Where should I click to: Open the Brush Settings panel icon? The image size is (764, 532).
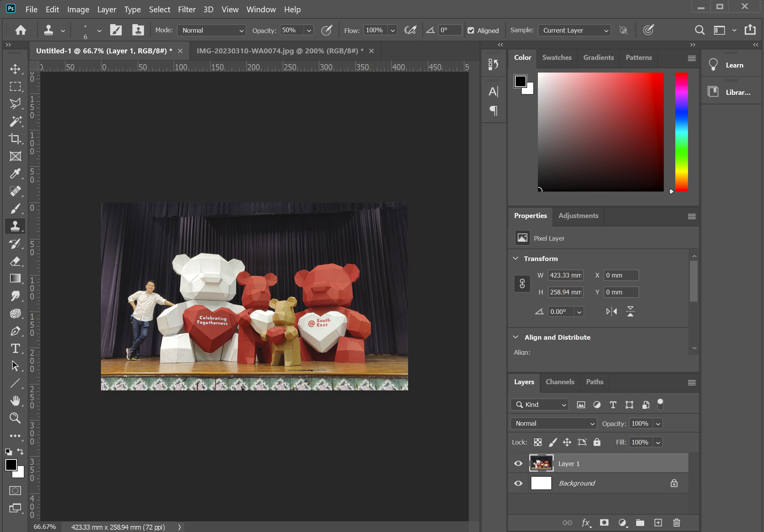coord(116,30)
